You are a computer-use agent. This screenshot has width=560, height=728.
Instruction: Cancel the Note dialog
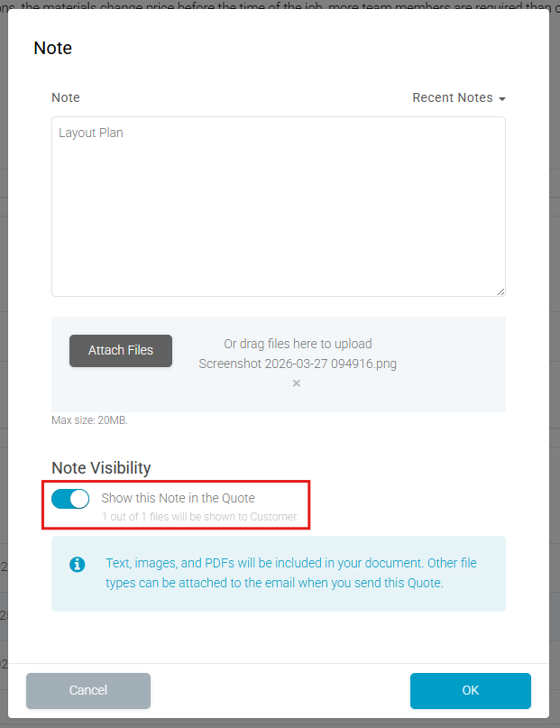click(x=87, y=690)
